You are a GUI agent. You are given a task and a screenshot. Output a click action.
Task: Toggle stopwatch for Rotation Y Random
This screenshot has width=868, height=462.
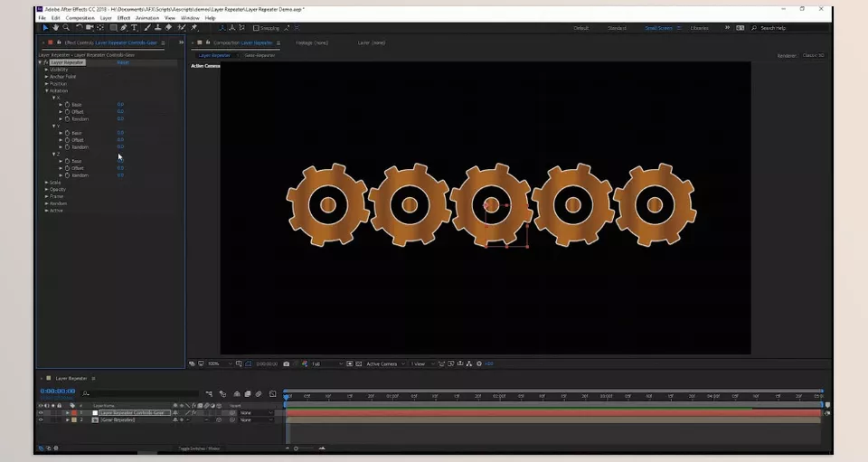click(68, 147)
